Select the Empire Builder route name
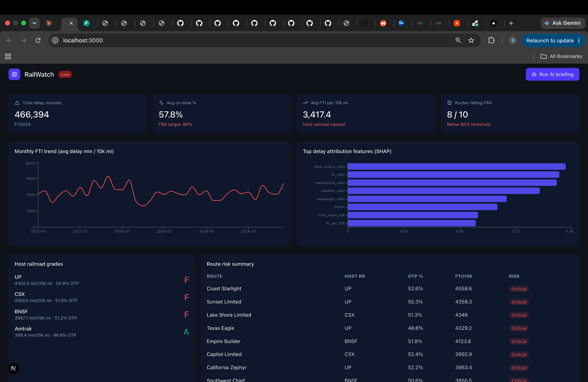 pos(223,341)
